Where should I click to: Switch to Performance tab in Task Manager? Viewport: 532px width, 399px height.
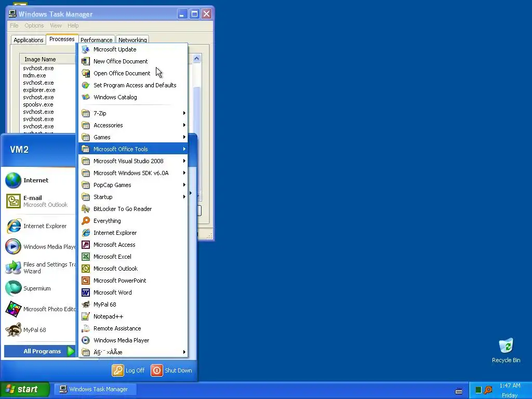pos(96,40)
